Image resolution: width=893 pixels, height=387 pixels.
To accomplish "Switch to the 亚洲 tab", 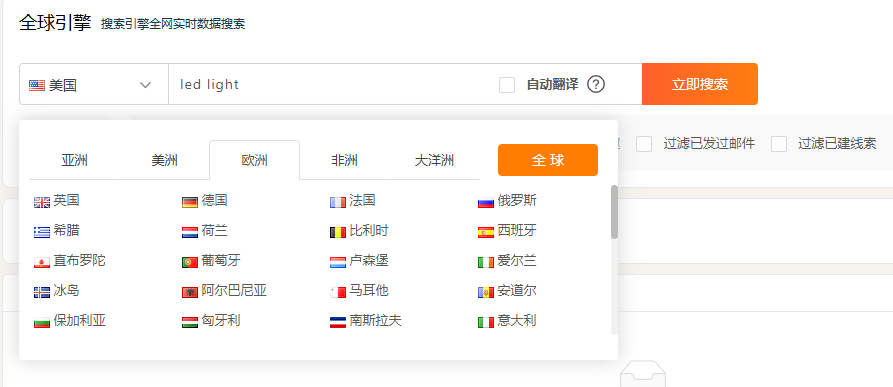I will pyautogui.click(x=75, y=160).
